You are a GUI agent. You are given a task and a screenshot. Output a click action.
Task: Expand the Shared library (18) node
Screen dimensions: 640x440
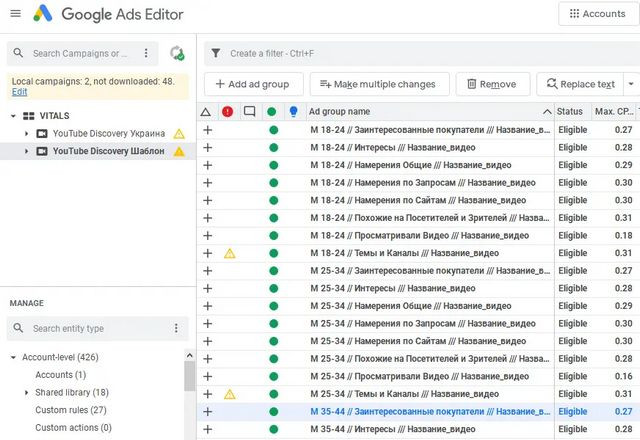coord(27,393)
